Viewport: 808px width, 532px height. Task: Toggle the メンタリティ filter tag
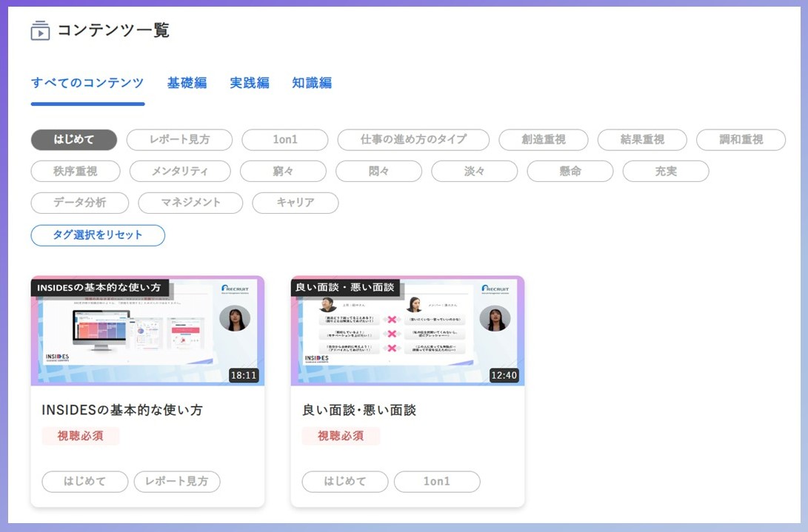pyautogui.click(x=181, y=172)
